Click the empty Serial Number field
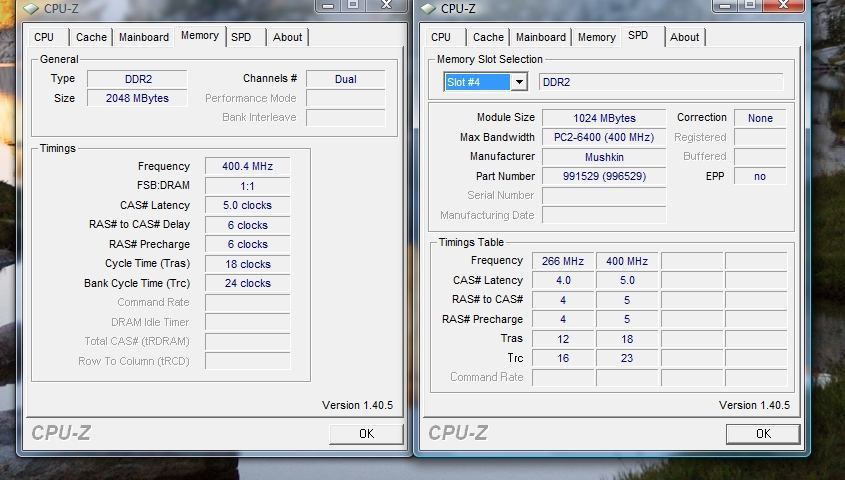Image resolution: width=845 pixels, height=480 pixels. (604, 195)
